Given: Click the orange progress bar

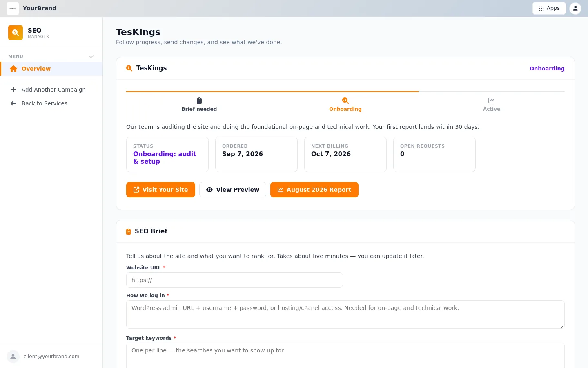Looking at the screenshot, I should pos(272,92).
